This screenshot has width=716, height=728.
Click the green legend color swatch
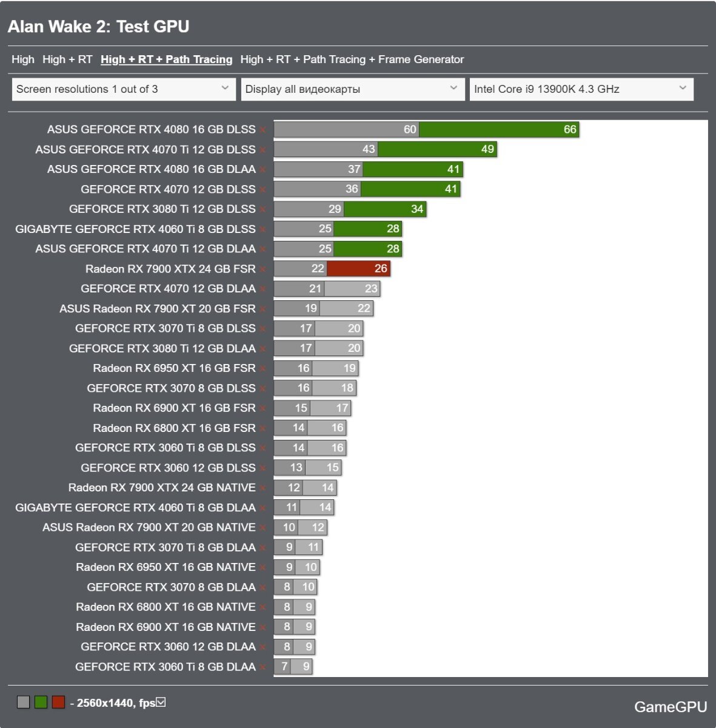(41, 703)
